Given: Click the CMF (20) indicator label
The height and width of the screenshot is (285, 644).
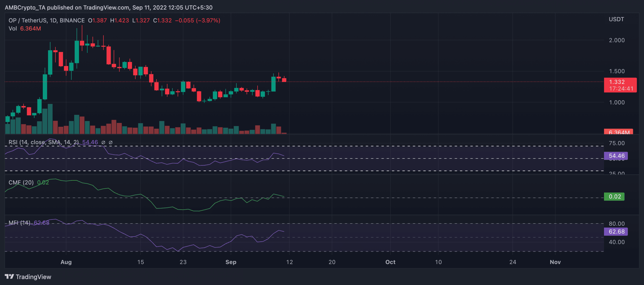Looking at the screenshot, I should [21, 182].
